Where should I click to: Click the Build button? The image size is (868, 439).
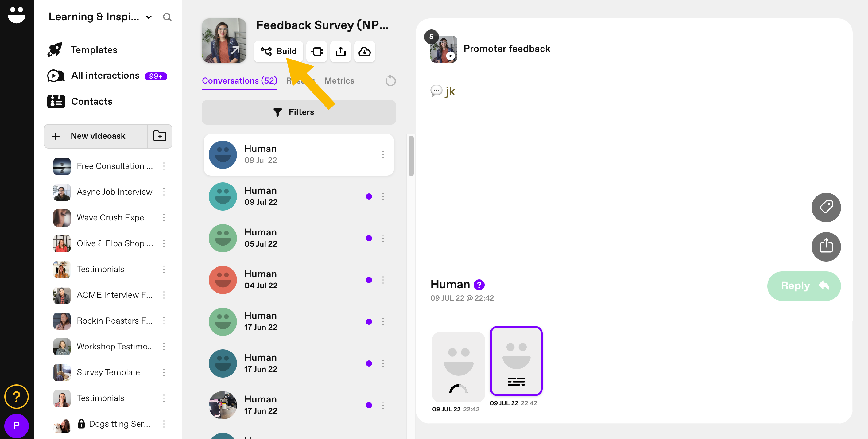pyautogui.click(x=278, y=51)
